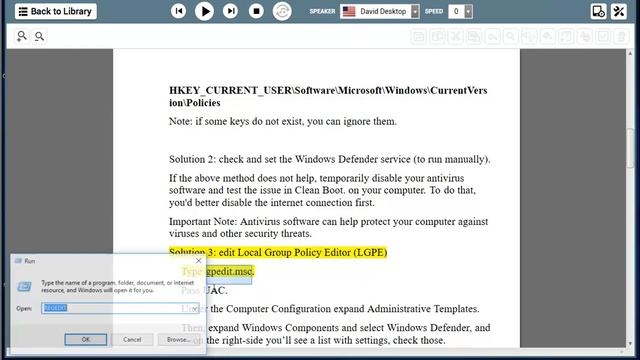640x360 pixels.
Task: Click the vertical scrollbar thumb
Action: tap(631, 148)
